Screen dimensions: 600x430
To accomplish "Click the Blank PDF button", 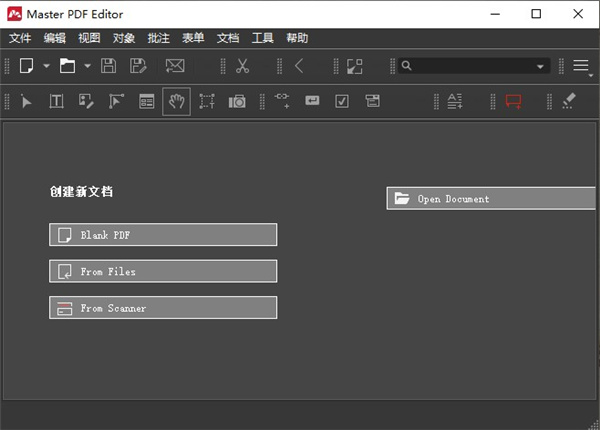I will (x=163, y=235).
